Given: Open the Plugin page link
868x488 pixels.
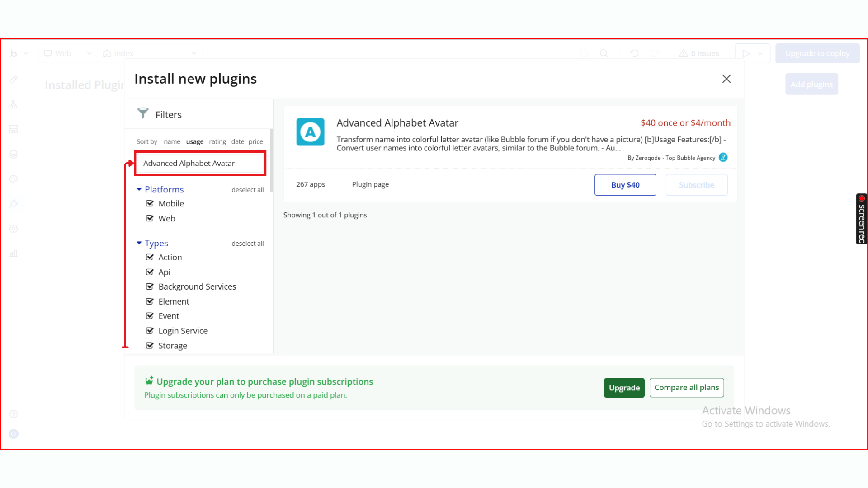Looking at the screenshot, I should pos(370,184).
